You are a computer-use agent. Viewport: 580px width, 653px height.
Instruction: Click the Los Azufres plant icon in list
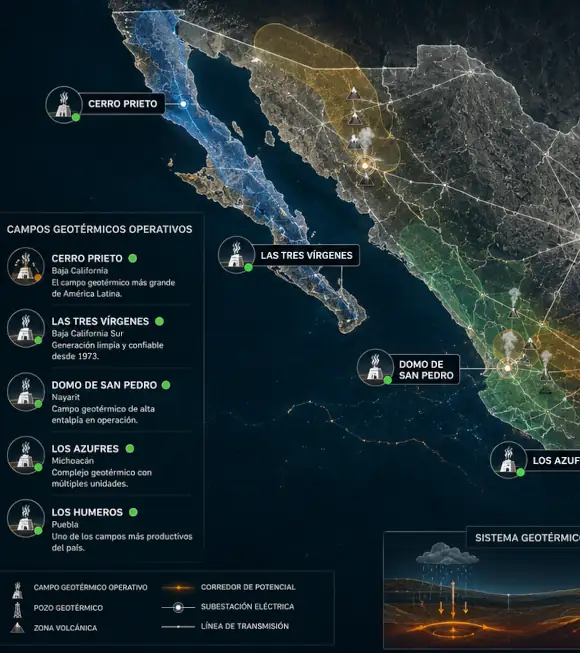[x=25, y=455]
